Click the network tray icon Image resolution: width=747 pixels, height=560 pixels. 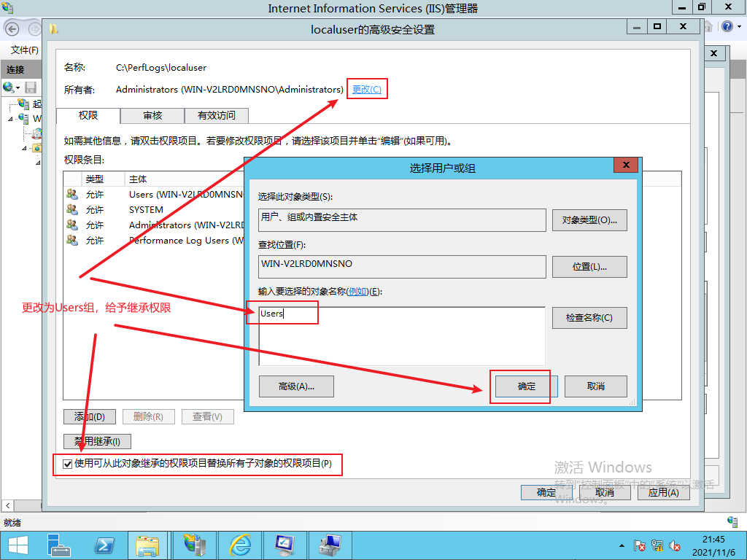pos(657,545)
